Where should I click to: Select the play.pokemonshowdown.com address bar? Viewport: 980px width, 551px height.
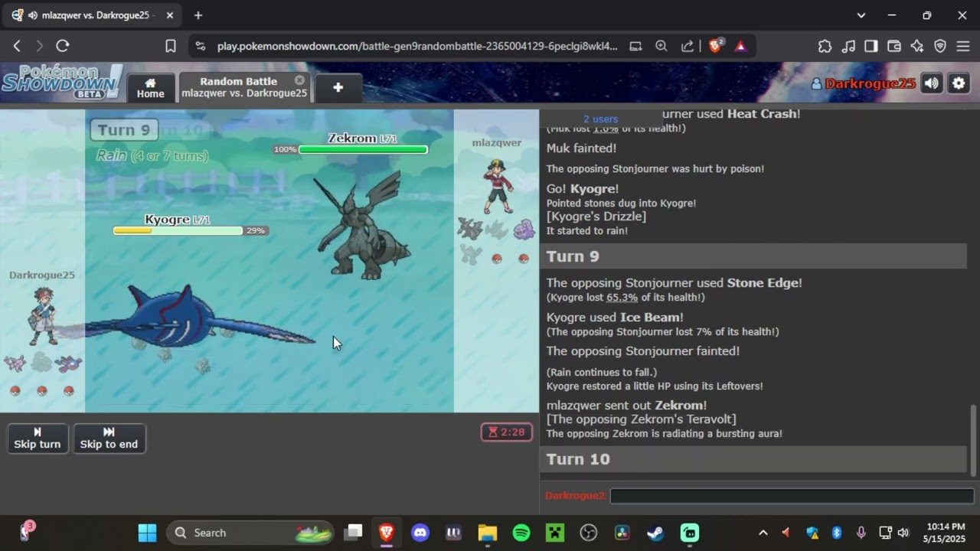(416, 46)
